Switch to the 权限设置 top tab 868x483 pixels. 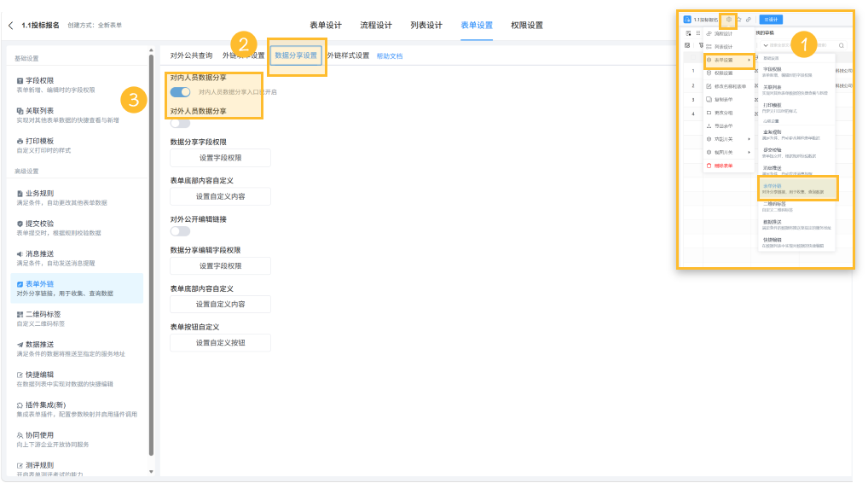pos(527,26)
